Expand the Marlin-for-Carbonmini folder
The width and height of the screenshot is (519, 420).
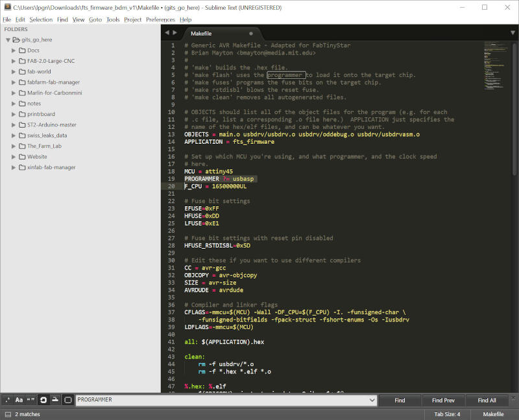[x=14, y=93]
